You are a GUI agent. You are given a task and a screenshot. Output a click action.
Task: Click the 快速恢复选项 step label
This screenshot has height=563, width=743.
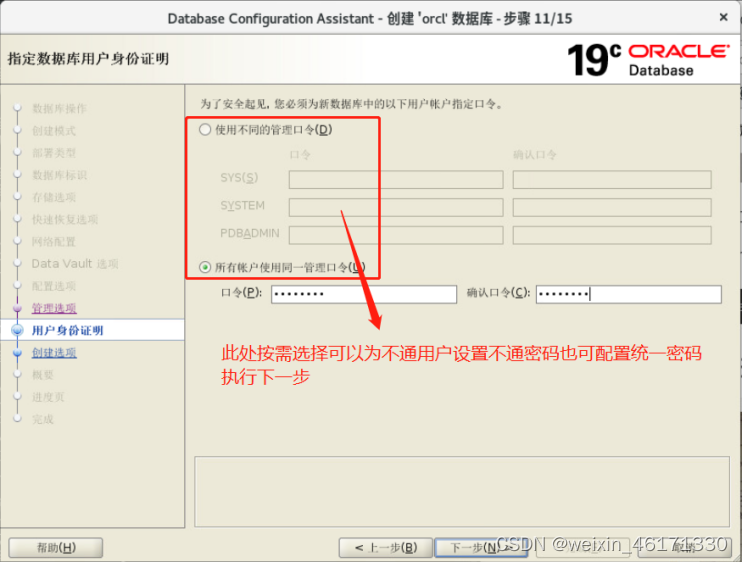[x=65, y=219]
